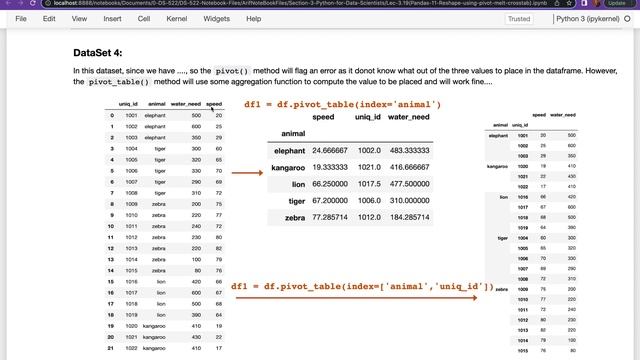Click the lion row label in middle table
640x360 pixels.
298,184
